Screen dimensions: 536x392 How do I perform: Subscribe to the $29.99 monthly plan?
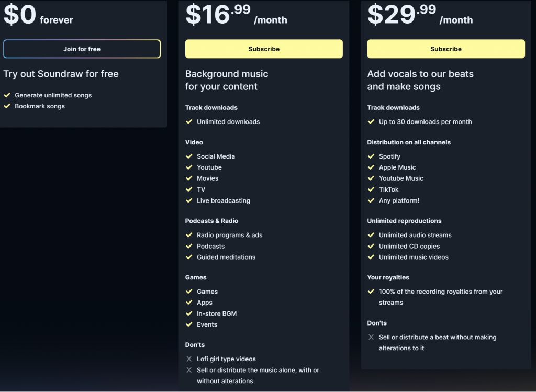(x=445, y=49)
